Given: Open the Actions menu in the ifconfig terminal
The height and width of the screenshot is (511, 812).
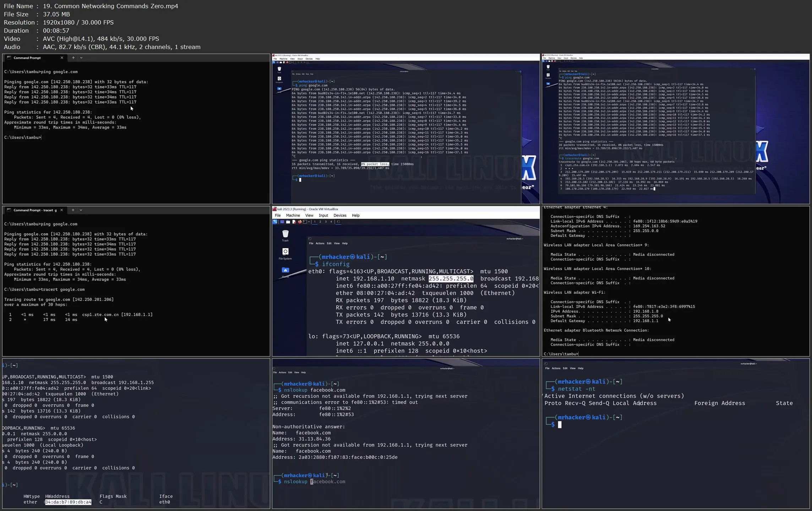Looking at the screenshot, I should (x=320, y=243).
